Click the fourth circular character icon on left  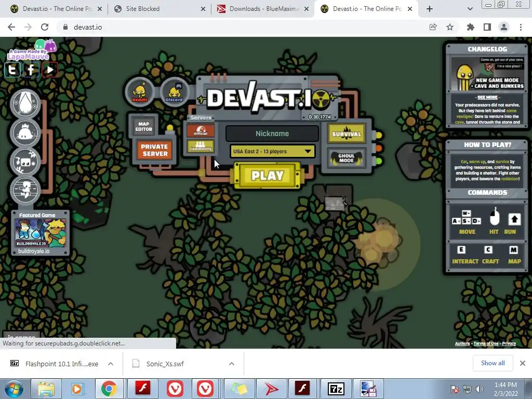tap(25, 190)
